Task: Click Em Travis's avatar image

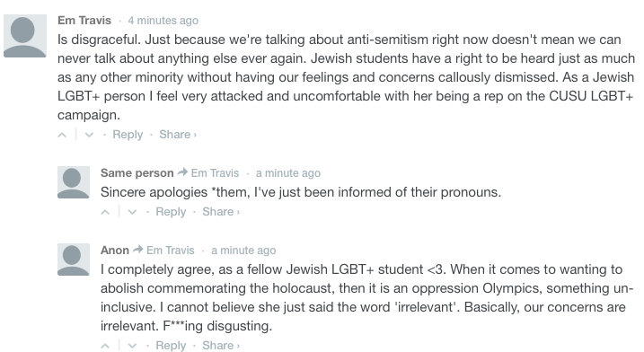Action: 25,36
